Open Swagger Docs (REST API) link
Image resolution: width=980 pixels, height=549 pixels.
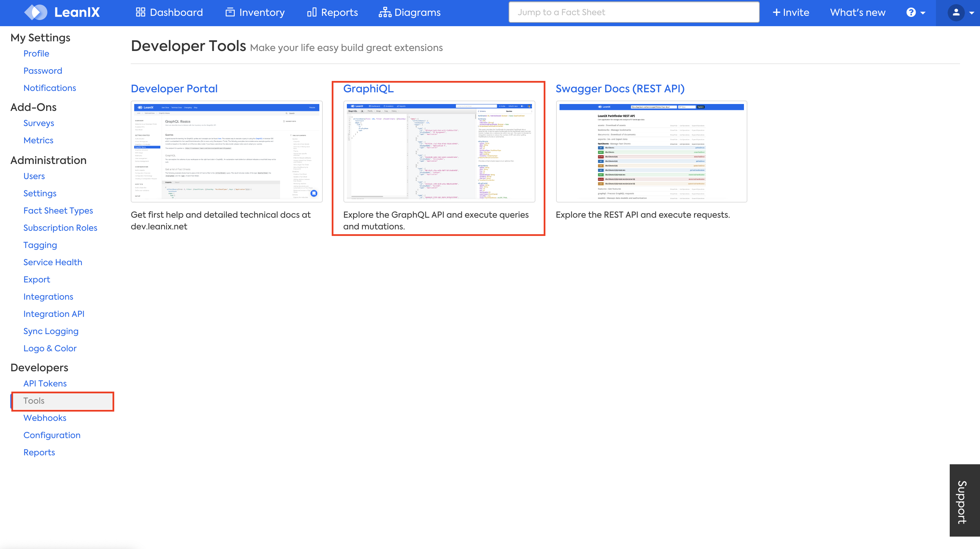[620, 88]
